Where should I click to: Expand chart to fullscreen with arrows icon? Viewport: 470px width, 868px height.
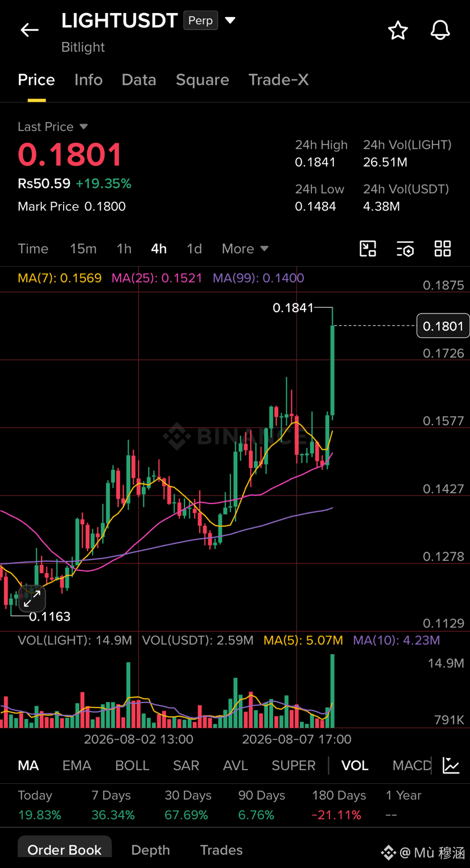[x=32, y=598]
